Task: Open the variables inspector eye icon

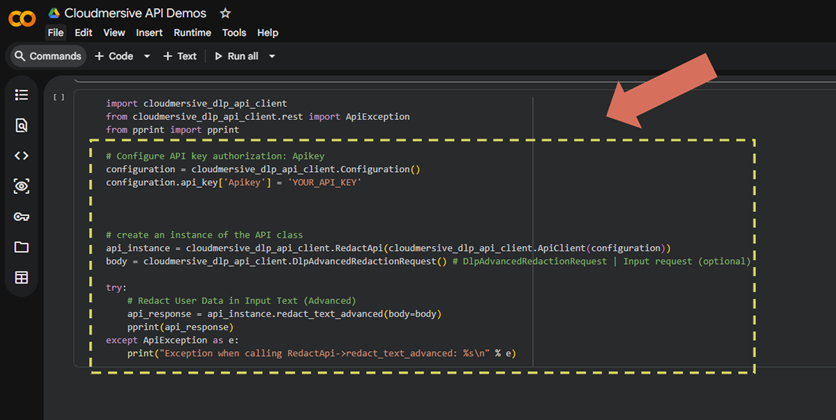Action: coord(21,186)
